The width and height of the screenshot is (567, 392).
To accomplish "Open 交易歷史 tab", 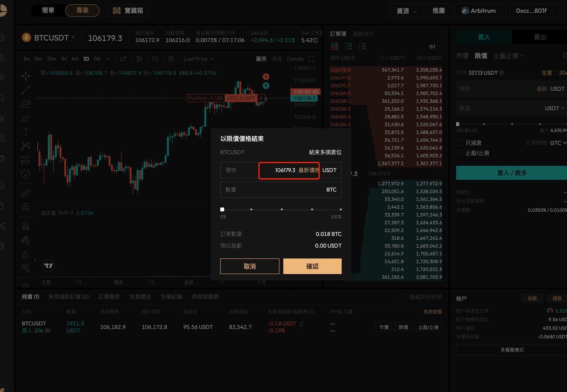I will click(x=140, y=296).
